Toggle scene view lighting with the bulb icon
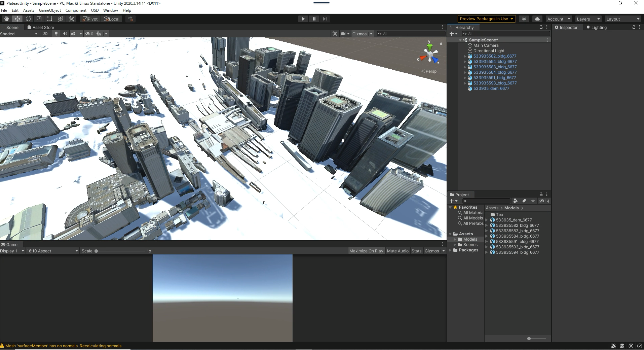This screenshot has height=350, width=644. [56, 34]
